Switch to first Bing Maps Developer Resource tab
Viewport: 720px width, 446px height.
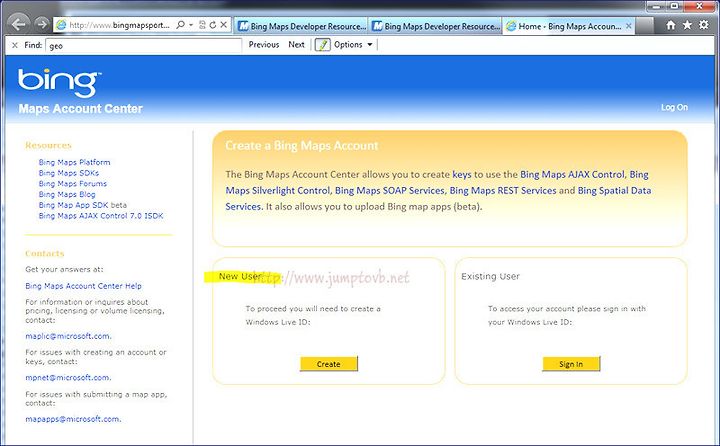click(301, 26)
